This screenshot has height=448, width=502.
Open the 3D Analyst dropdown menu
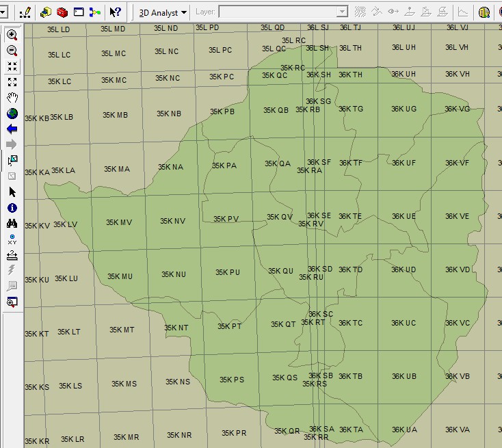(163, 12)
